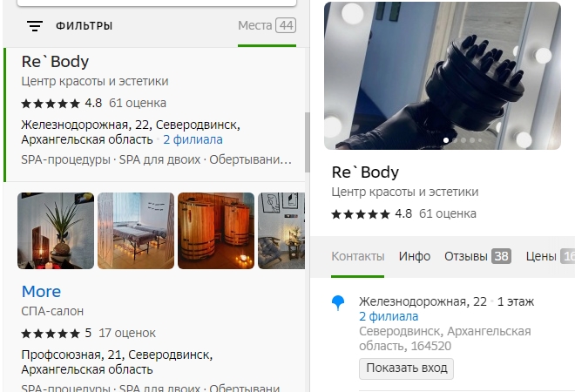
Task: Open the More spa salon title link
Action: click(x=42, y=292)
